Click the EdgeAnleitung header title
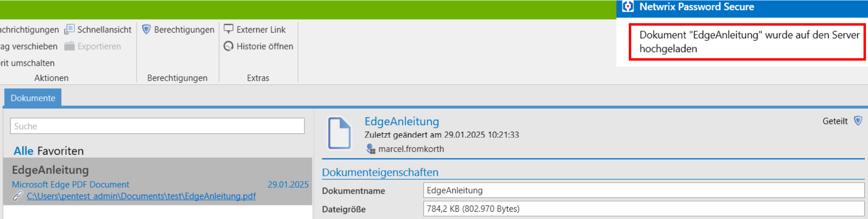 [401, 121]
